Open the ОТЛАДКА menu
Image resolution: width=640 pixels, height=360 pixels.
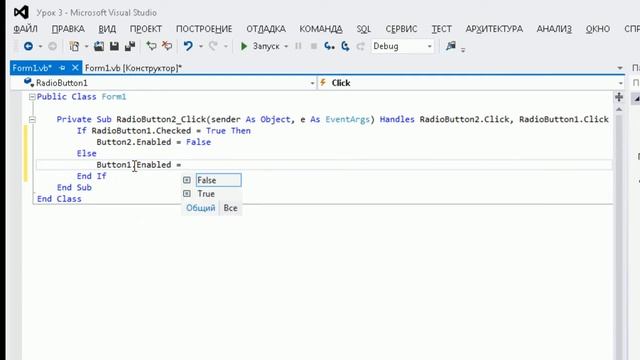266,29
